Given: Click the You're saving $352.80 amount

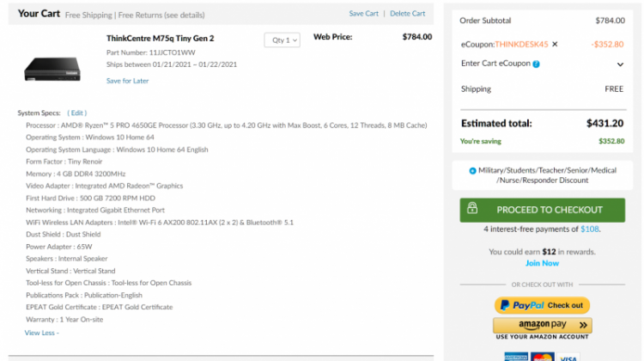Looking at the screenshot, I should [611, 141].
